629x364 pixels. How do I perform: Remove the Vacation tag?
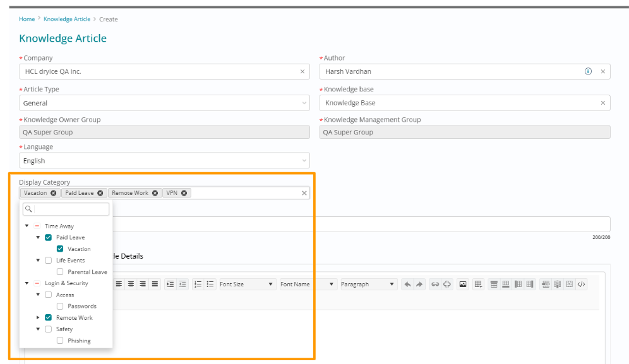click(x=53, y=193)
